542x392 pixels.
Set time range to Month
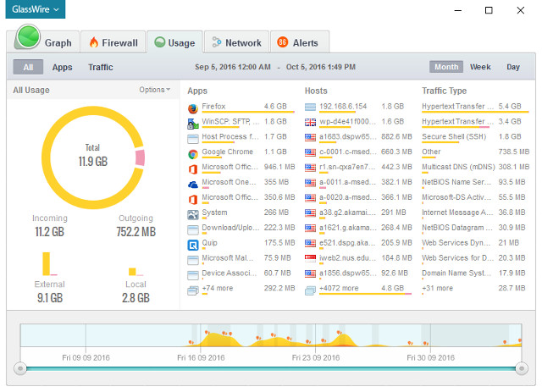coord(446,67)
